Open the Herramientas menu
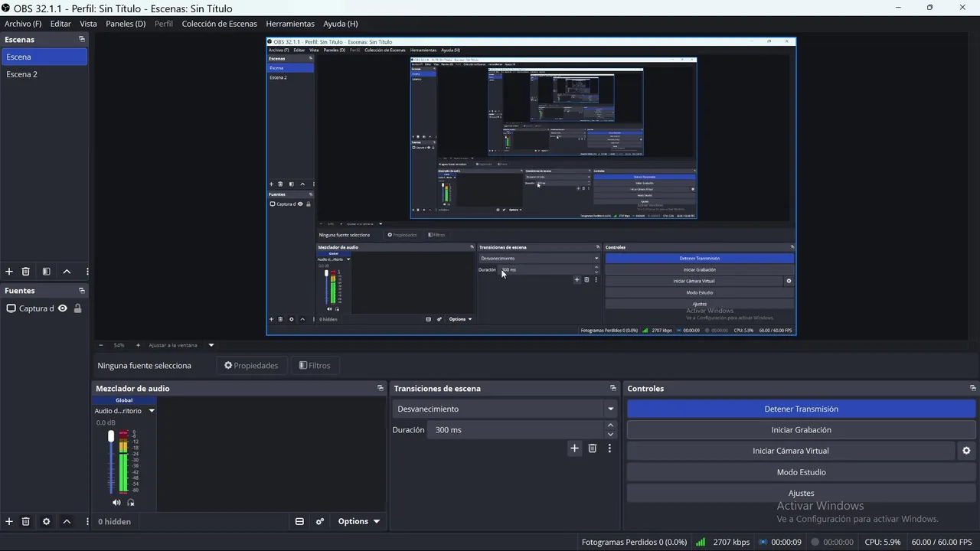980x551 pixels. [x=290, y=24]
